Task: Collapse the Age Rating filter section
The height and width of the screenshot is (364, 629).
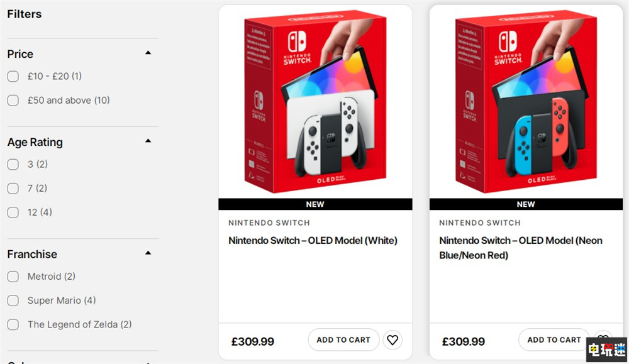Action: [148, 141]
